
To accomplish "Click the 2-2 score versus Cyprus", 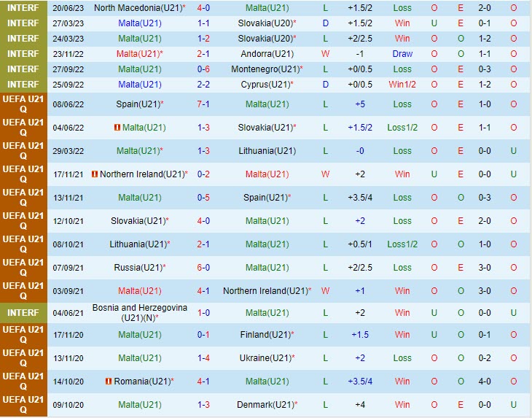I will click(203, 85).
